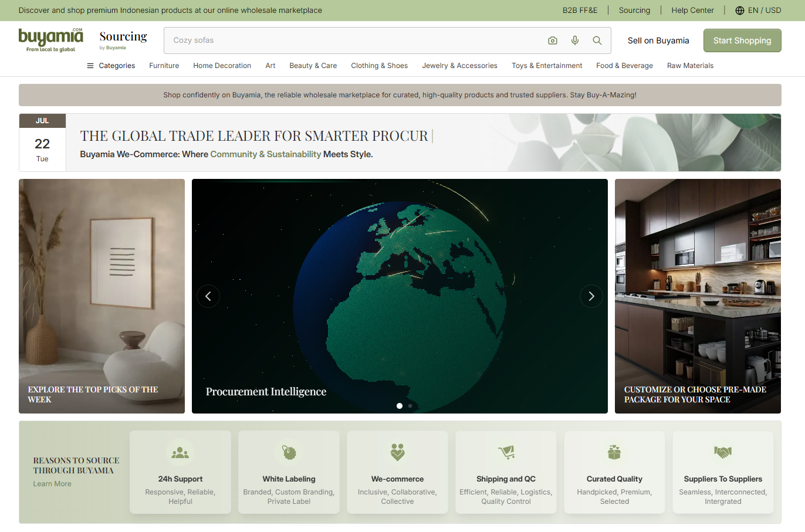
Task: Click the We-commerce card title
Action: point(397,479)
